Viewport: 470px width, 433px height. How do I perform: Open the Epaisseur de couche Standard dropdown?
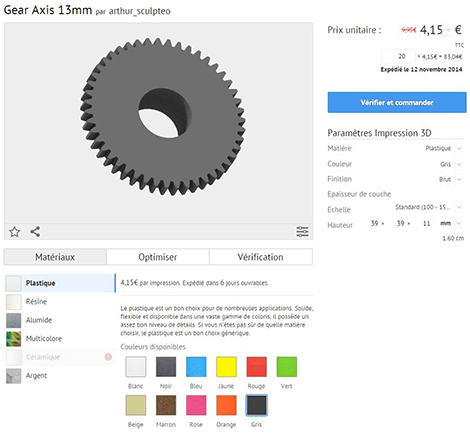459,207
